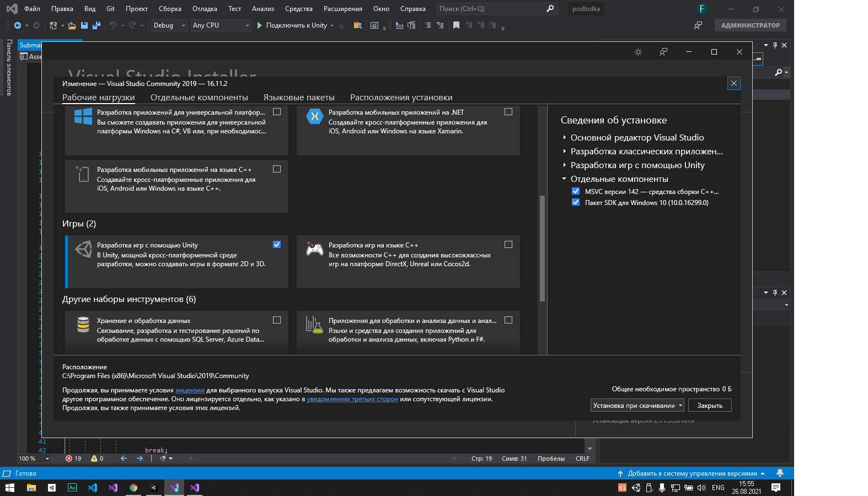Click the New Project toolbar icon
This screenshot has width=868, height=496.
53,25
